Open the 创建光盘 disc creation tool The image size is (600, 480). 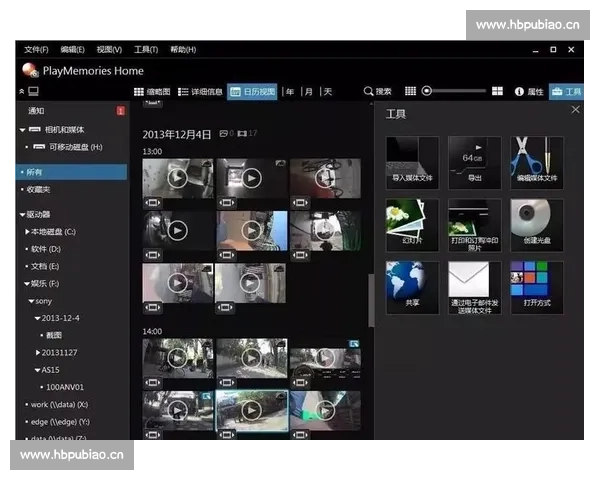click(537, 224)
